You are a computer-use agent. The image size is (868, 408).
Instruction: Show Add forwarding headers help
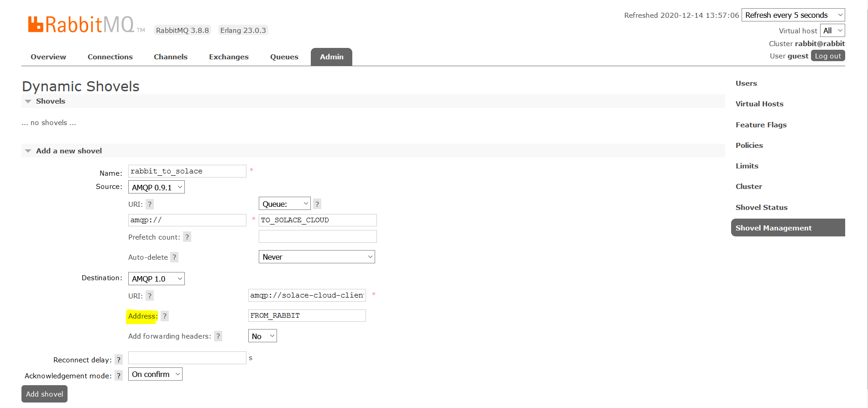(218, 336)
